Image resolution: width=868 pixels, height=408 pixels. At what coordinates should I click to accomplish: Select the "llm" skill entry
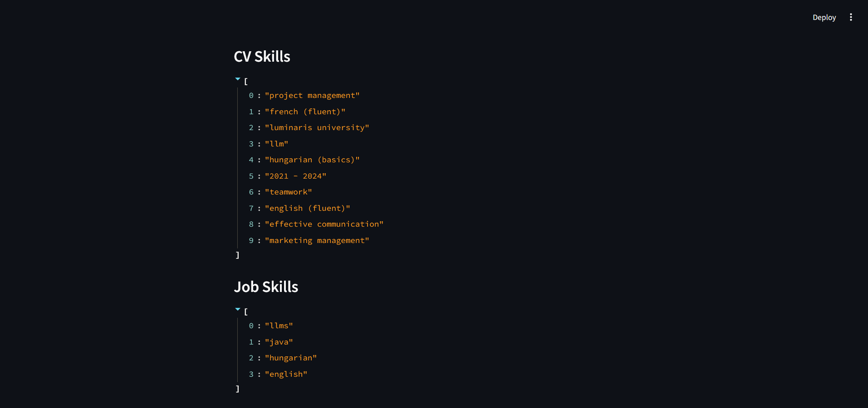[276, 144]
